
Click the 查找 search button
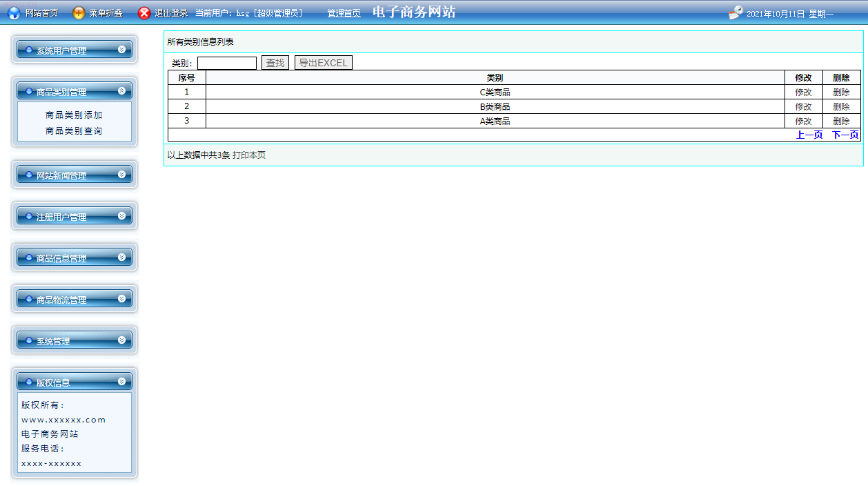pos(275,63)
